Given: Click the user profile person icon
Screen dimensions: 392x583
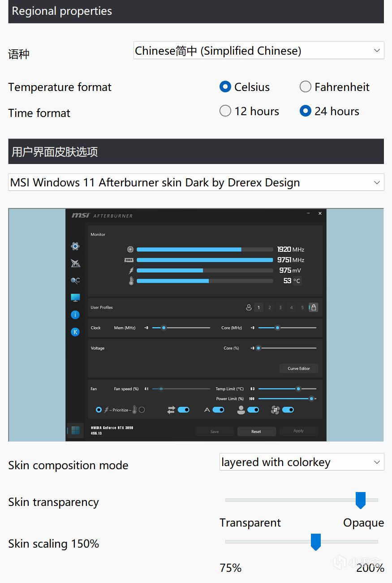Looking at the screenshot, I should pos(249,307).
